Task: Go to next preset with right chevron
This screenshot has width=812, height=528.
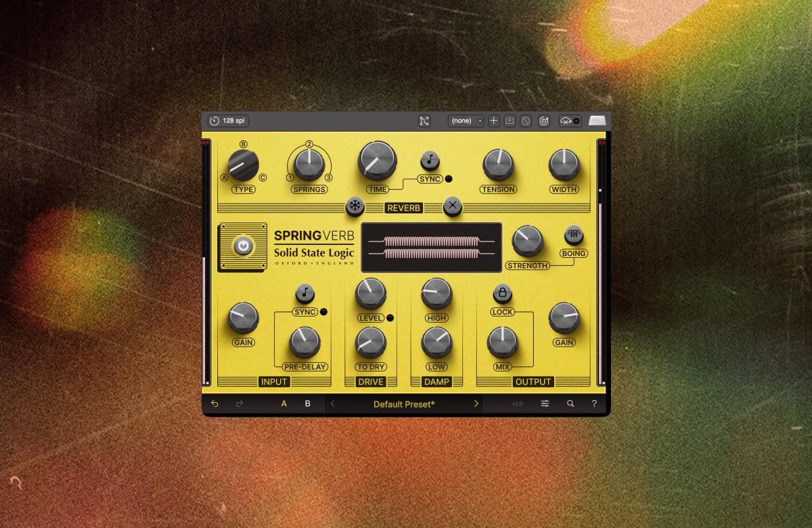Action: pos(476,403)
